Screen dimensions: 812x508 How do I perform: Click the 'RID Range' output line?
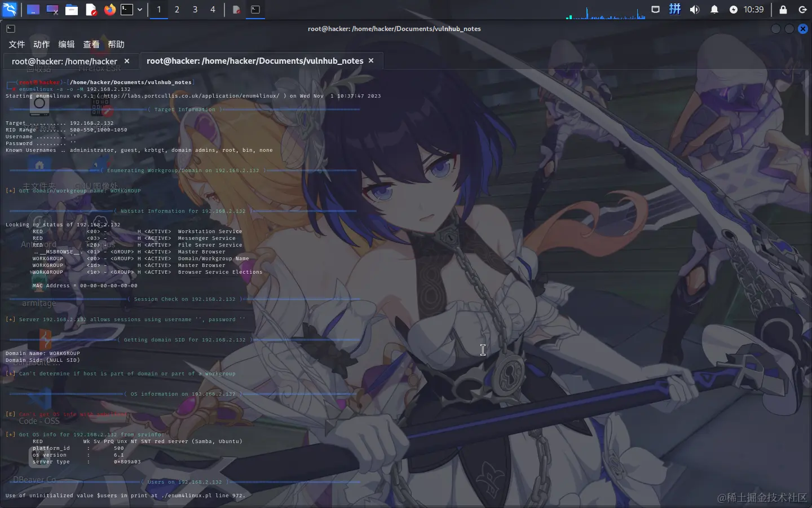point(66,130)
